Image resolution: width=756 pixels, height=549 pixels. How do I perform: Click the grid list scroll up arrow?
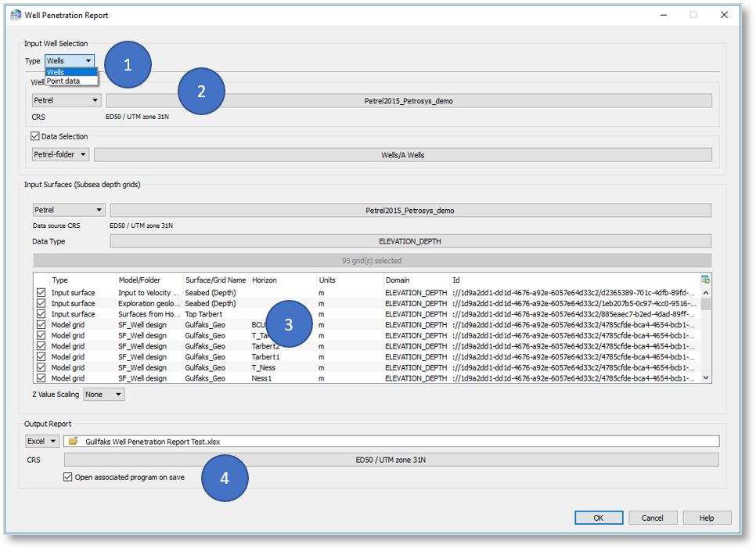click(706, 292)
